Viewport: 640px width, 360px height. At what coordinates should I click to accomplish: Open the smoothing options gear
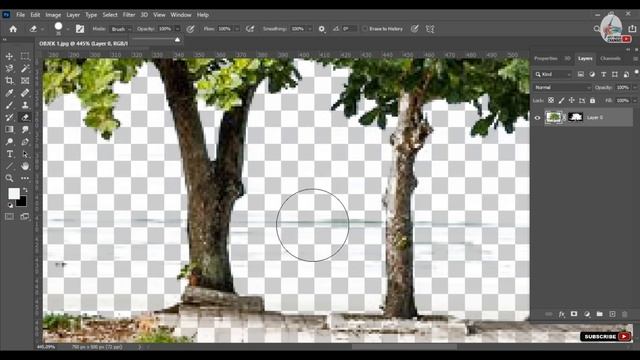point(322,29)
